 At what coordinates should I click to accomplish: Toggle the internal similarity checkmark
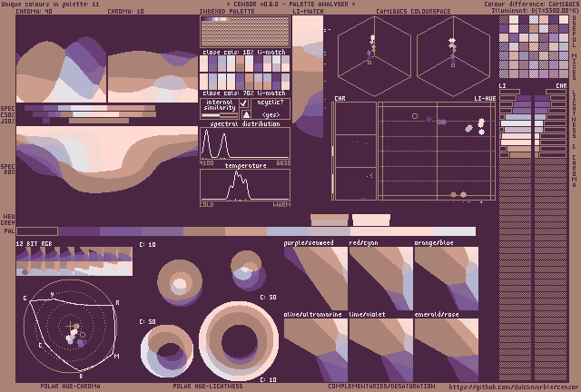click(244, 103)
